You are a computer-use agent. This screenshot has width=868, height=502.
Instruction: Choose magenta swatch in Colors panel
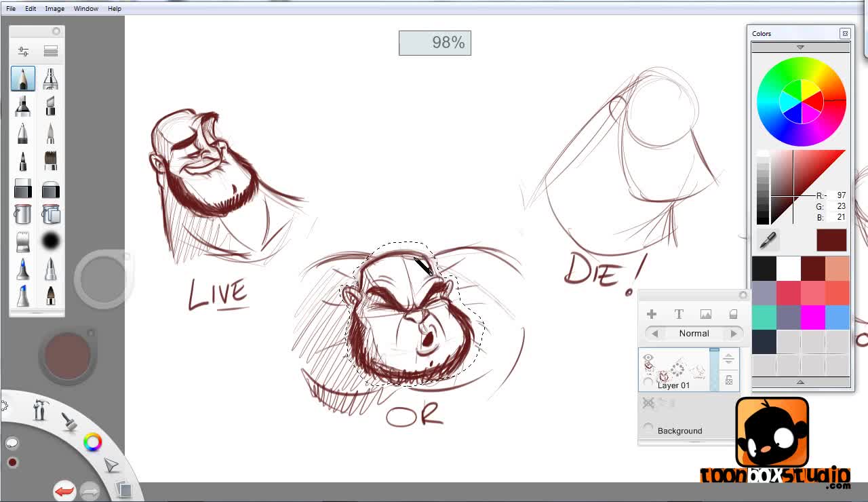[812, 317]
